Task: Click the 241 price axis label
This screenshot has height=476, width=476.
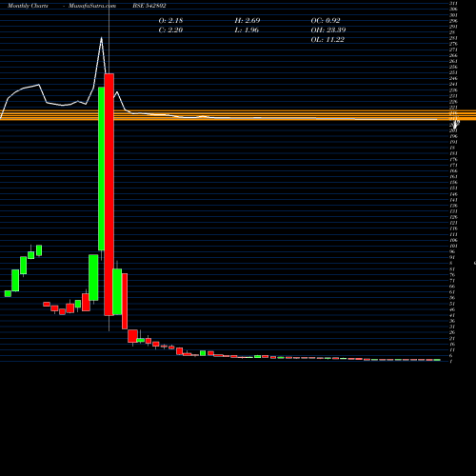Action: pos(453,85)
